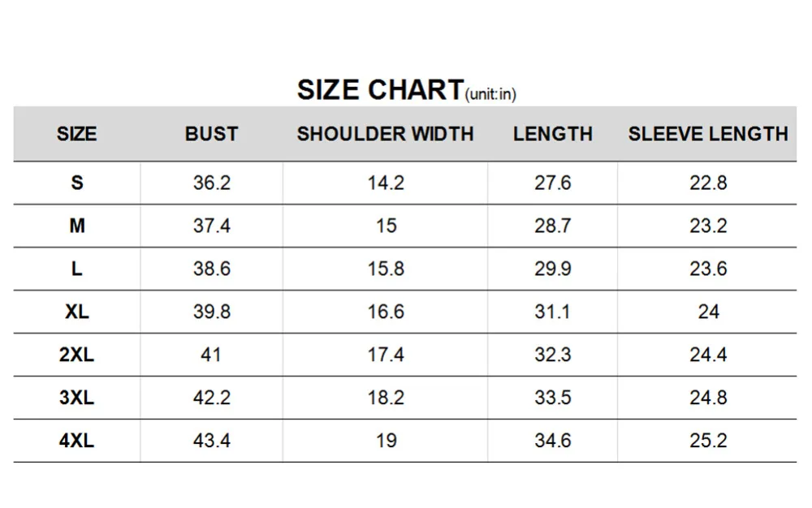Click the SIZE CHART title
Viewport: 812px width, 508px height.
pos(380,89)
